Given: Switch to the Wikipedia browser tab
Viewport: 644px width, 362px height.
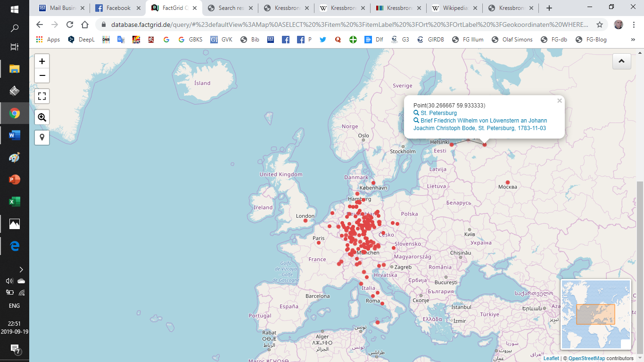Looking at the screenshot, I should [x=454, y=8].
